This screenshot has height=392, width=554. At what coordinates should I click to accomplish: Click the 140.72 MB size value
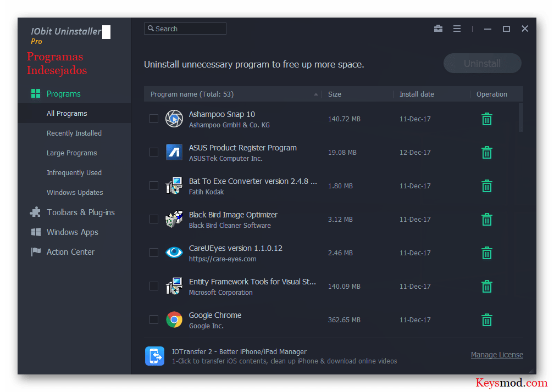[344, 119]
